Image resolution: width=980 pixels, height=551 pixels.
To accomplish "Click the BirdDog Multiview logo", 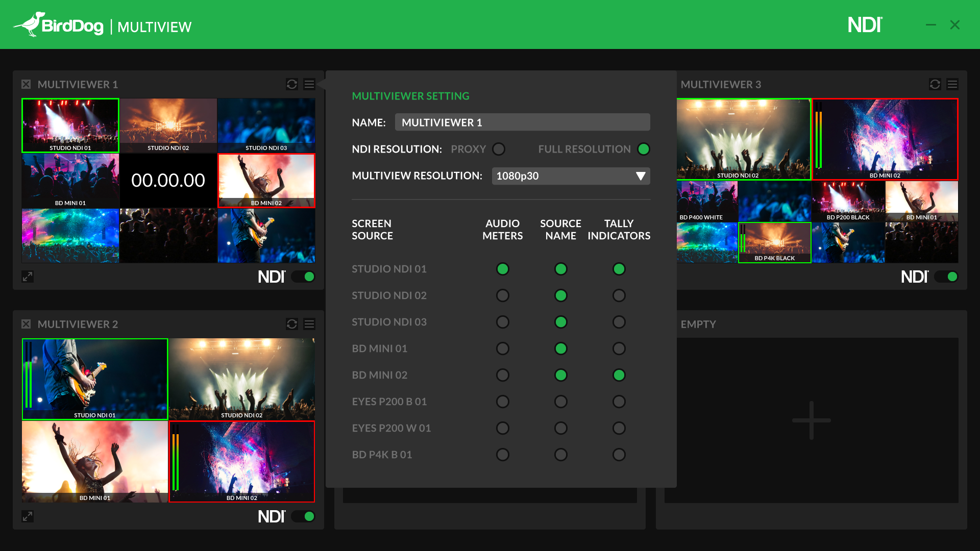I will point(102,24).
